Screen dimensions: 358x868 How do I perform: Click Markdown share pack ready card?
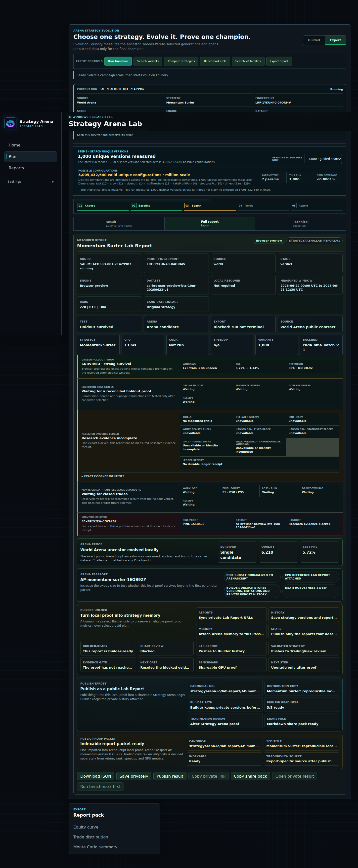pos(302,721)
